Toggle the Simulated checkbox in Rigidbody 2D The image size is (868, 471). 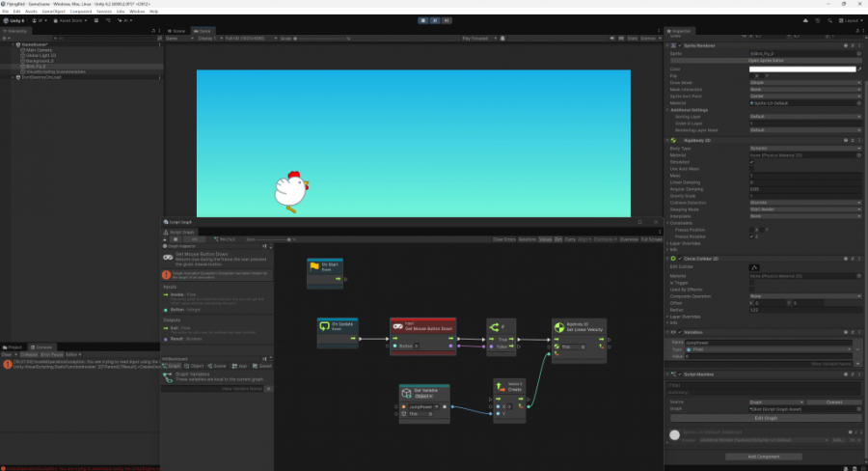pyautogui.click(x=753, y=161)
